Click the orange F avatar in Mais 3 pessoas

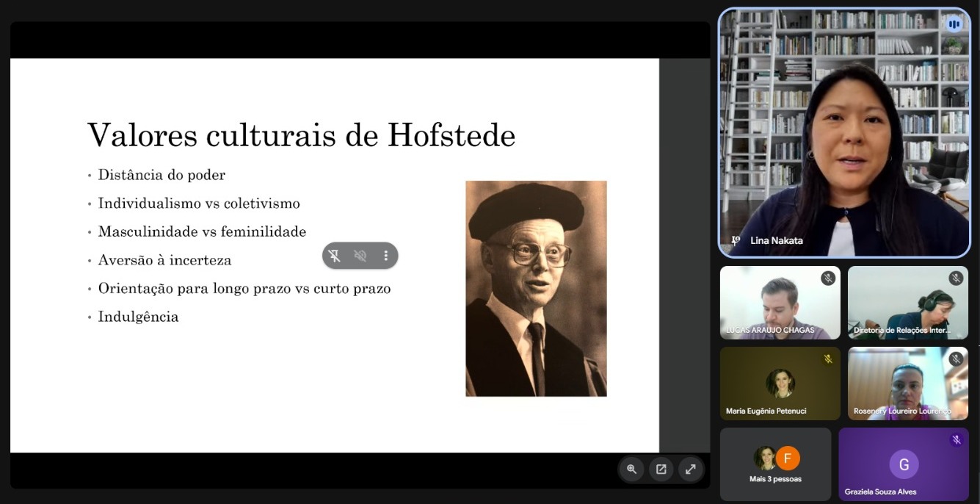pyautogui.click(x=788, y=458)
